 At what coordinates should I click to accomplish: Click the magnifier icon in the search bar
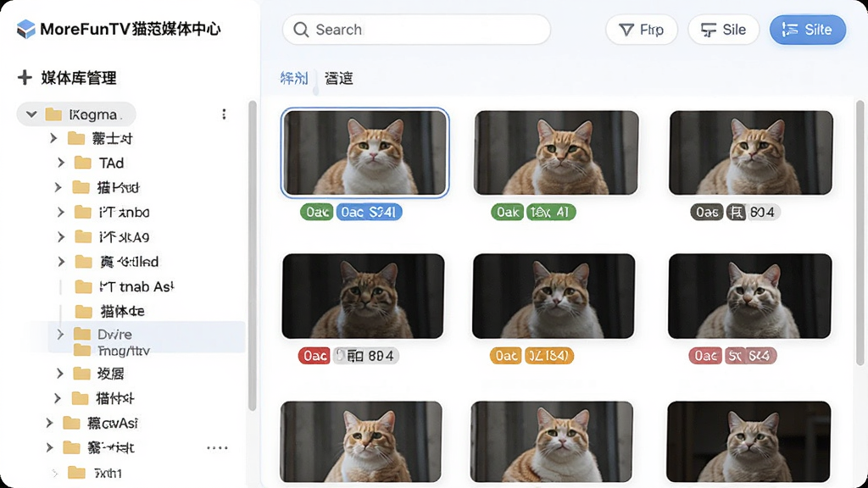(x=301, y=30)
